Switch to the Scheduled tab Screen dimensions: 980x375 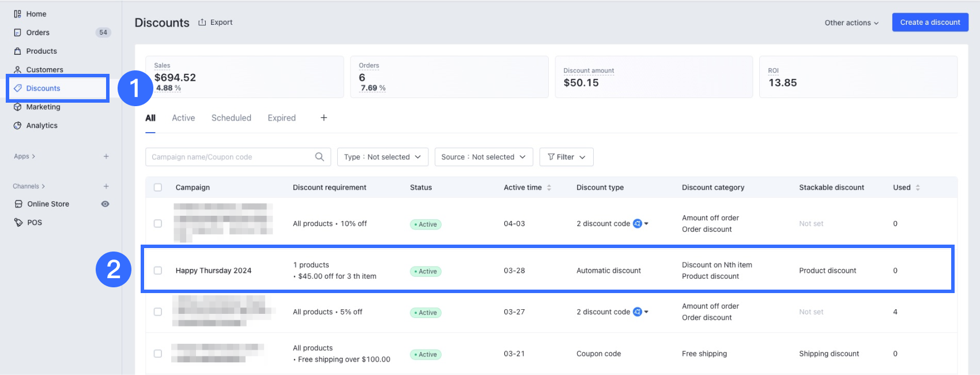(x=231, y=118)
